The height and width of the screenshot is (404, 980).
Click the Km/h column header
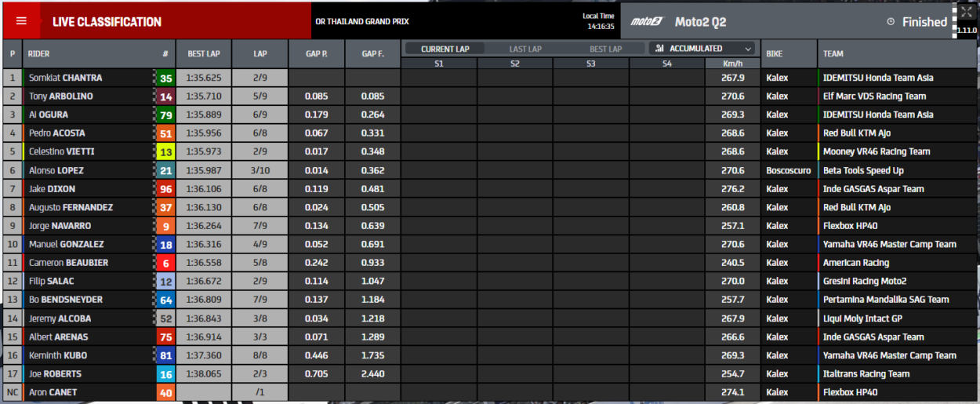coord(732,64)
